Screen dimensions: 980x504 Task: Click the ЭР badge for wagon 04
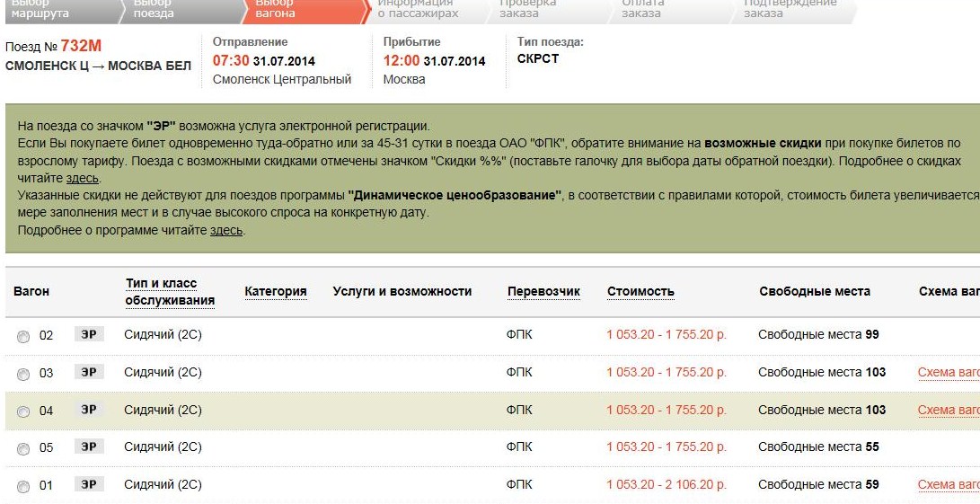(x=89, y=410)
